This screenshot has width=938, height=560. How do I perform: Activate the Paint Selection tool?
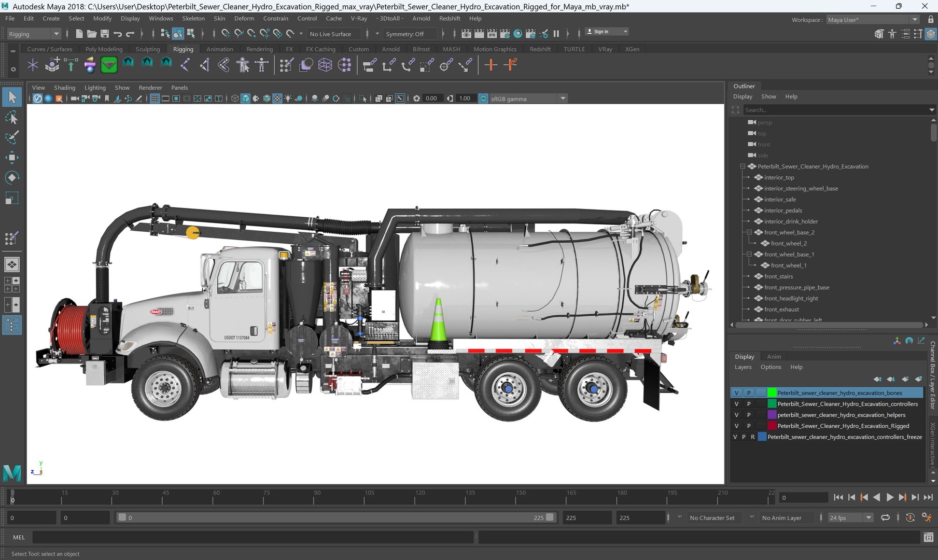point(11,137)
